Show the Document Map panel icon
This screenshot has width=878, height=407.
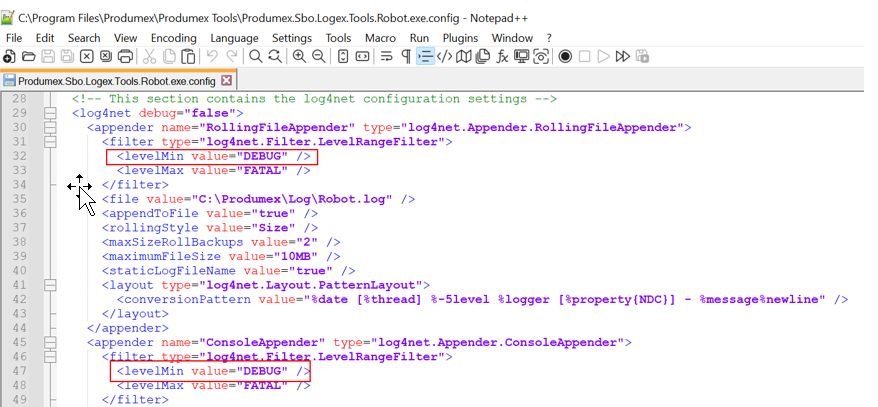[x=464, y=57]
